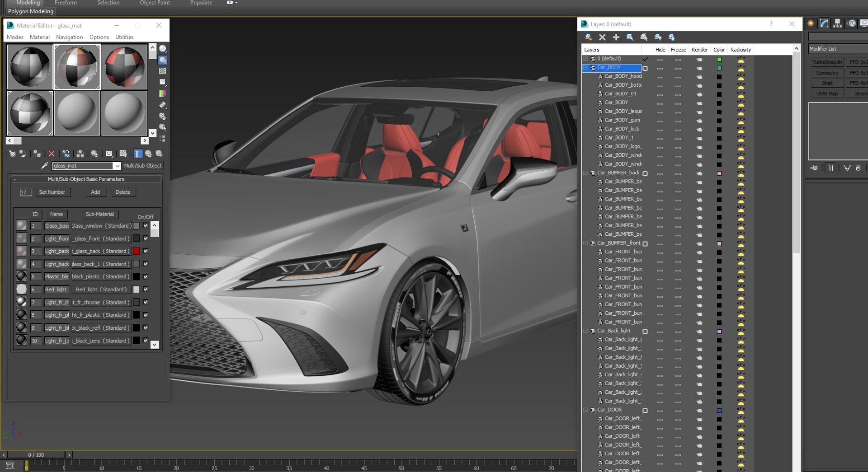This screenshot has height=472, width=868.
Task: Switch to the Freeform ribbon tab
Action: point(66,3)
